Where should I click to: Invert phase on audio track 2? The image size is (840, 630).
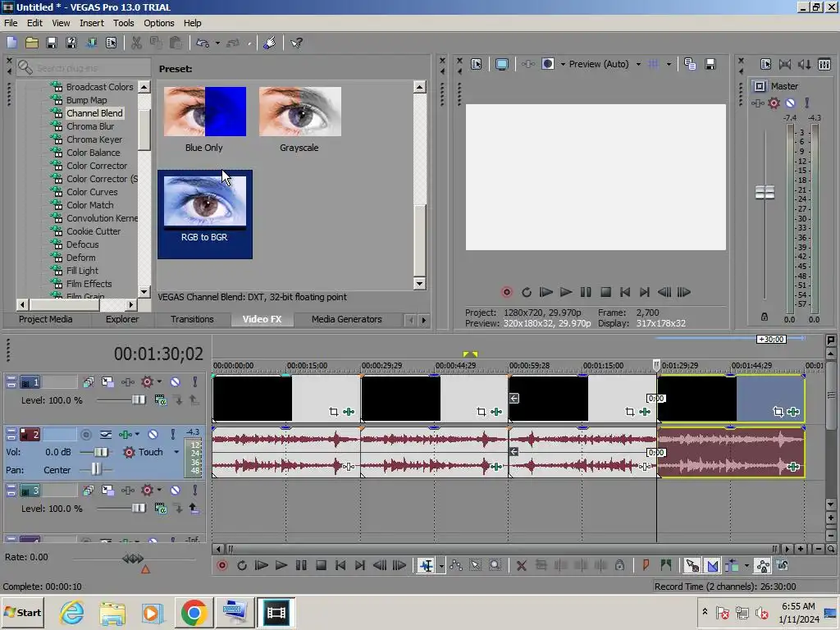coord(106,434)
